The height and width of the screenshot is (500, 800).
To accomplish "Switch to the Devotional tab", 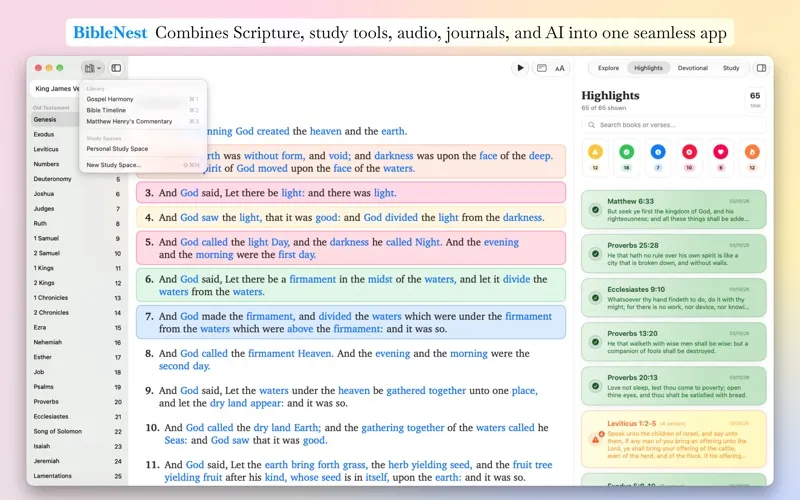I will (x=692, y=68).
